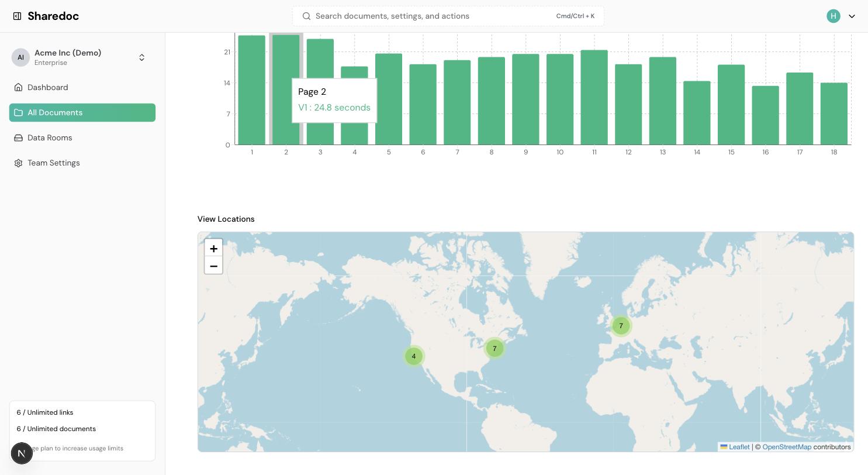Open Data Rooms
The width and height of the screenshot is (868, 475).
click(x=82, y=138)
